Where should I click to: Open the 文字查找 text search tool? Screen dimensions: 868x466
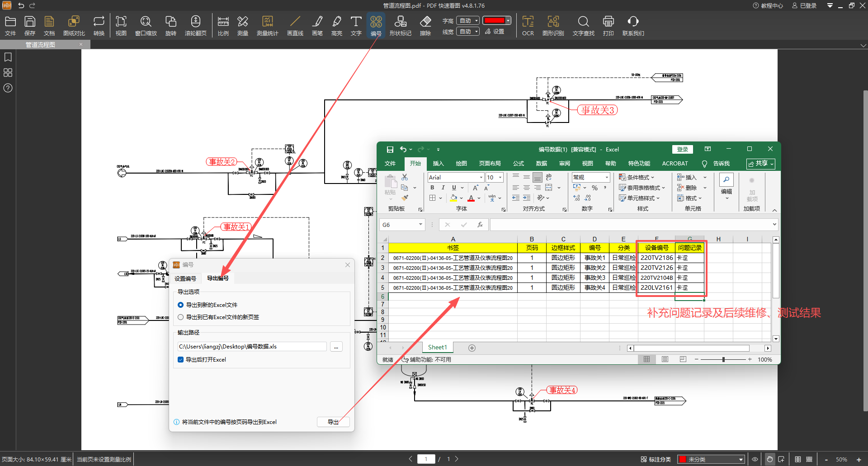[x=583, y=26]
